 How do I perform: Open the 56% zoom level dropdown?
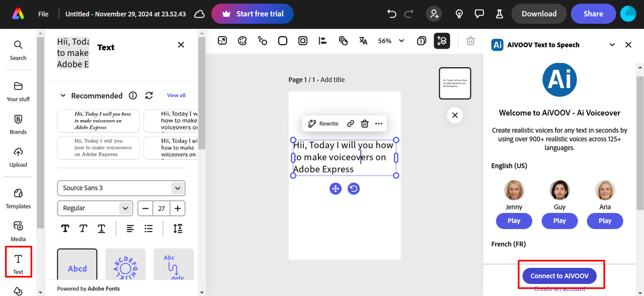pyautogui.click(x=391, y=41)
